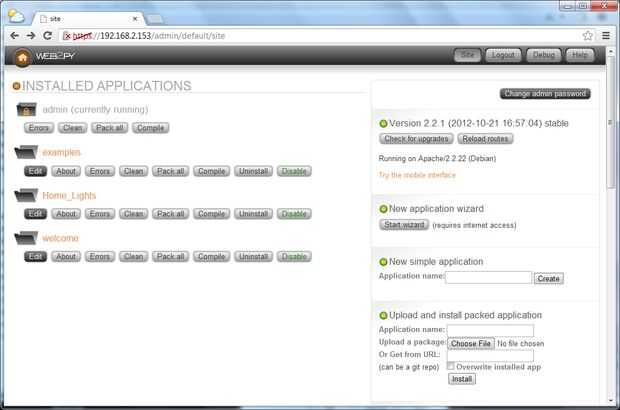Select the site browser tab
This screenshot has width=620, height=410.
coord(89,19)
